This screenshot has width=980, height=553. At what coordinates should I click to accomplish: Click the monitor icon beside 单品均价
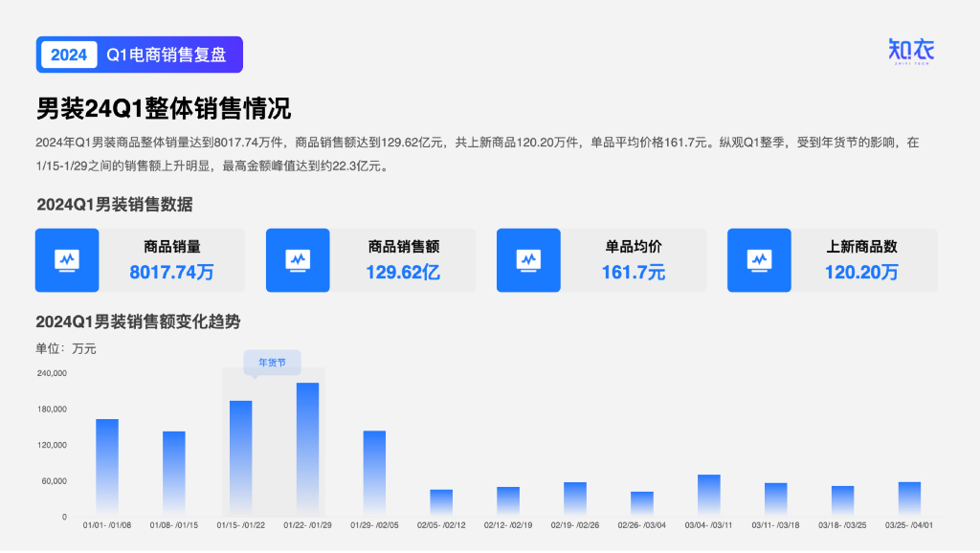[528, 260]
